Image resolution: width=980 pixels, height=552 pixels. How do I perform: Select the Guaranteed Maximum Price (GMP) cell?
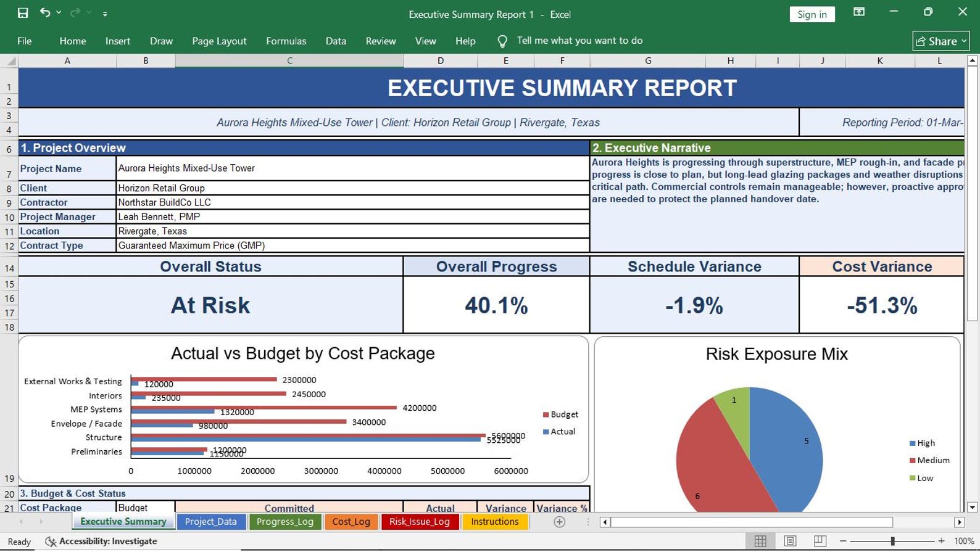352,245
